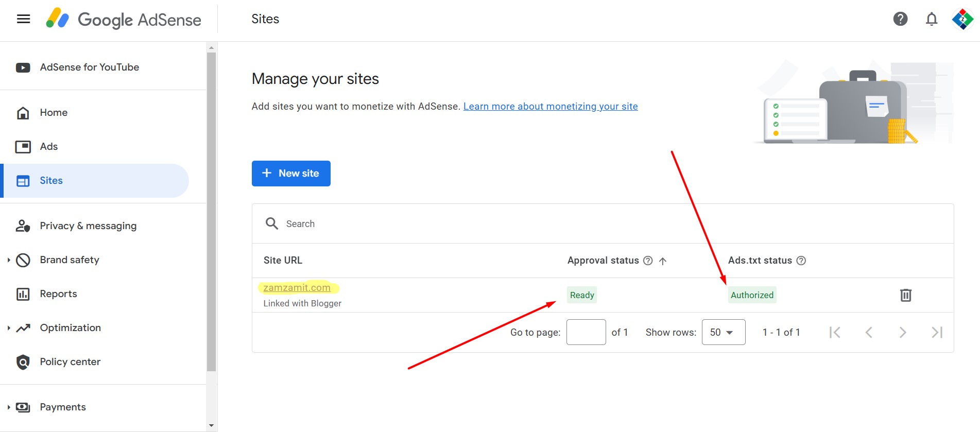Open AdSense for YouTube in sidebar

89,67
